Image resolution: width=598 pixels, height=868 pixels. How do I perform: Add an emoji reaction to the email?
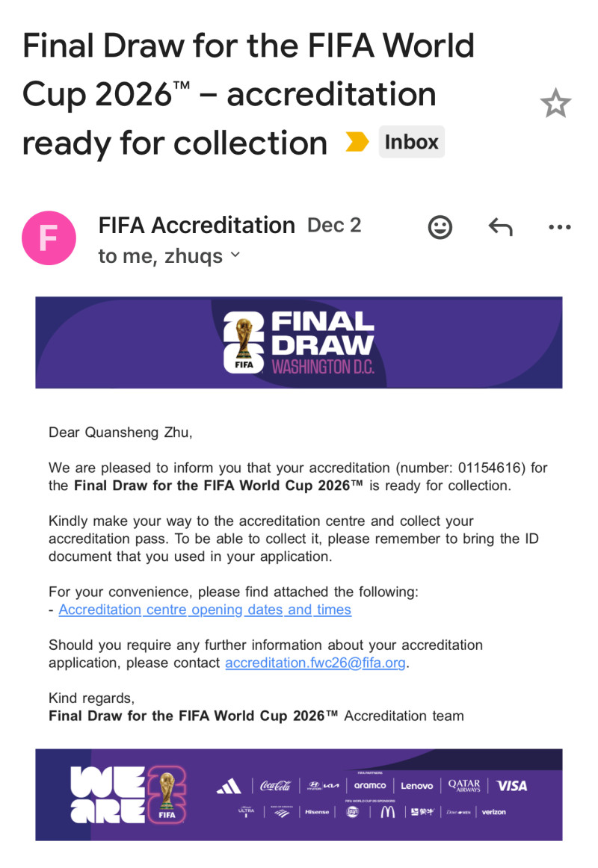click(x=440, y=227)
